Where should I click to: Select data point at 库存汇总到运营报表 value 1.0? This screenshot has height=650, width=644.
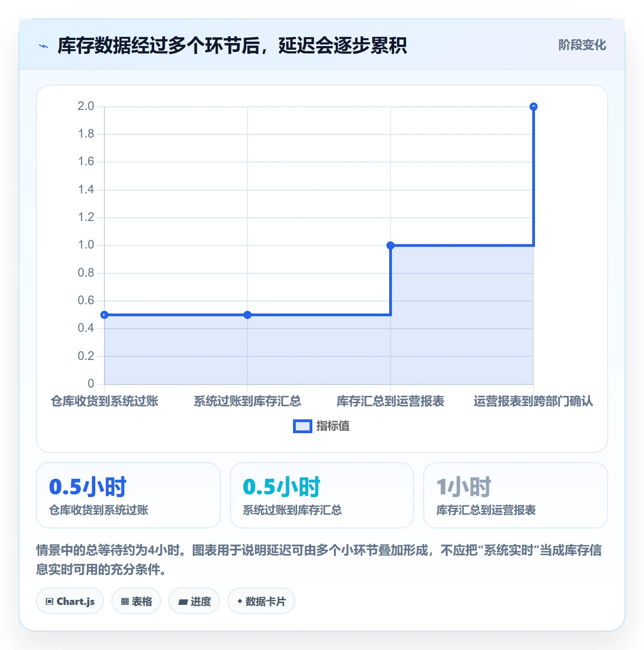pyautogui.click(x=391, y=245)
